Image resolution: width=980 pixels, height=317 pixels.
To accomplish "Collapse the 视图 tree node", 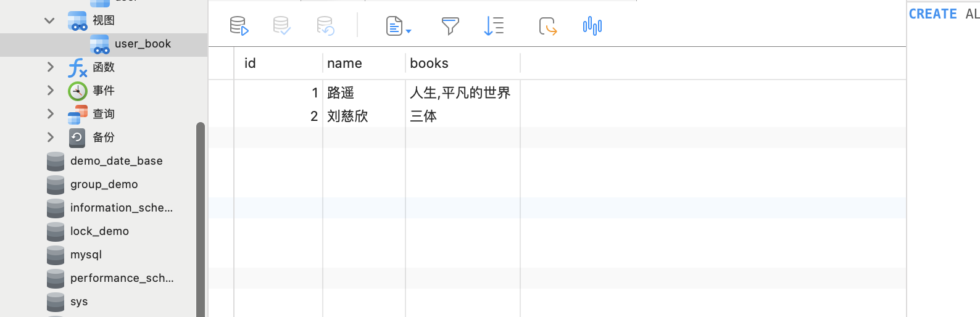I will click(x=49, y=20).
